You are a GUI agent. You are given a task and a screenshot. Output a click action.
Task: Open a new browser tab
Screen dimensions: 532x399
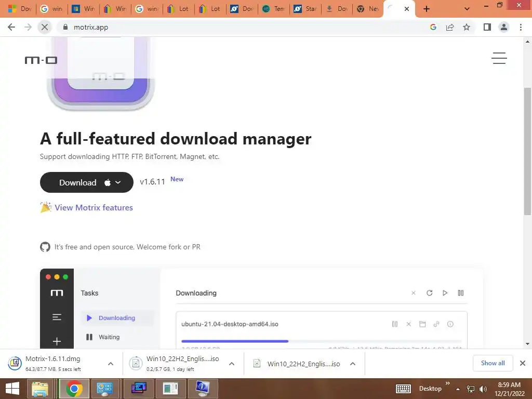427,9
